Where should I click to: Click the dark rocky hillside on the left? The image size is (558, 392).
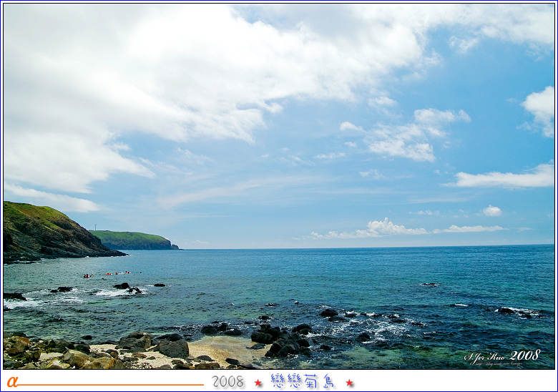click(43, 232)
